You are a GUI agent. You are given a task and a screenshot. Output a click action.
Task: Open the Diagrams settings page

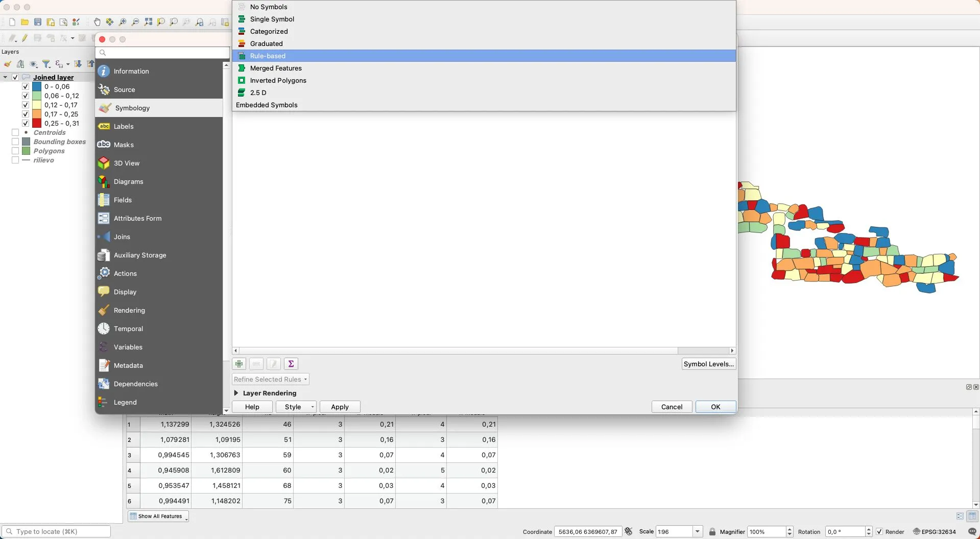128,181
